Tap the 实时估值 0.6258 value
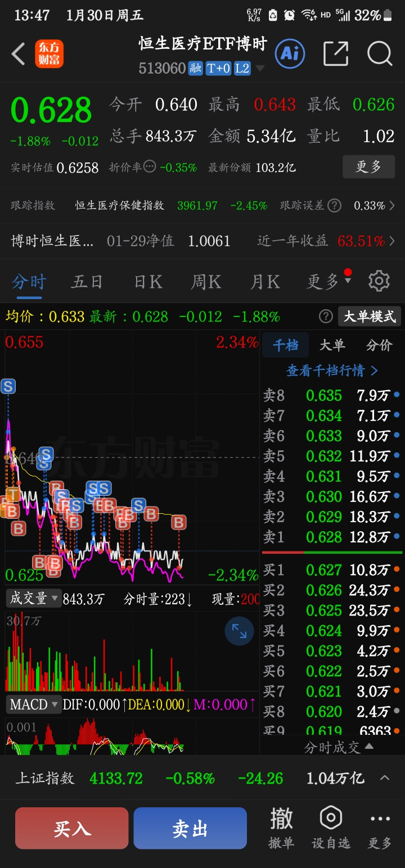 (78, 168)
